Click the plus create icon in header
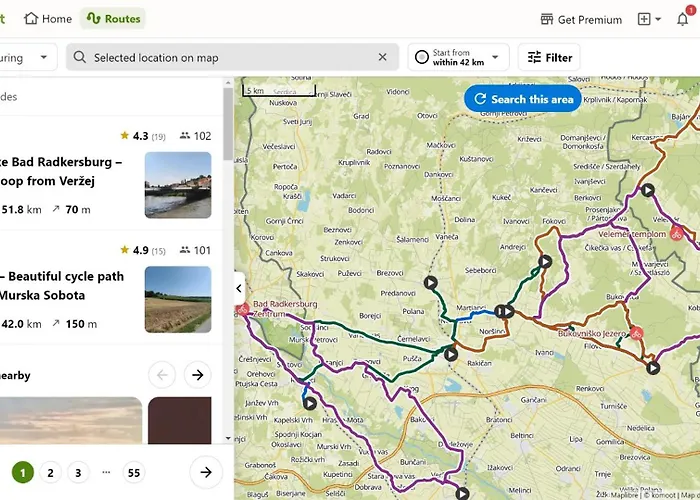The image size is (700, 500). point(645,19)
